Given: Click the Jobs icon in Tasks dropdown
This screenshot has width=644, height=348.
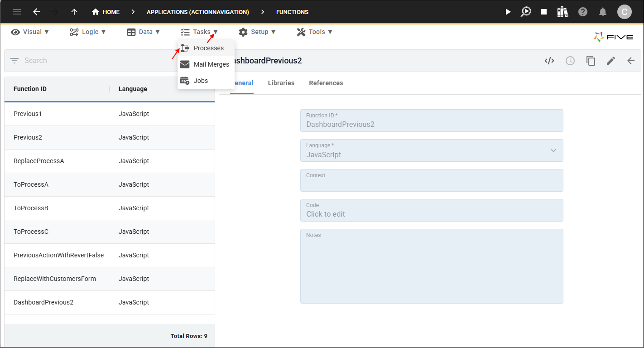Looking at the screenshot, I should click(185, 80).
